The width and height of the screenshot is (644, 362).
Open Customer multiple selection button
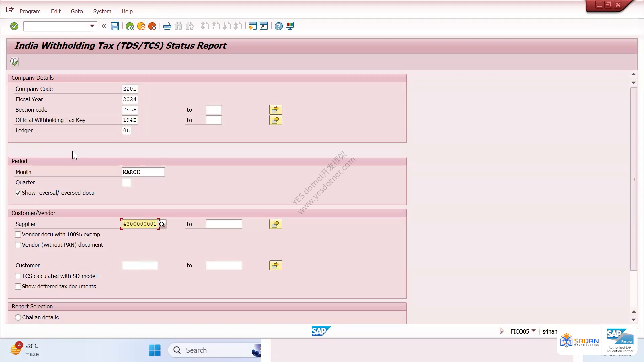(276, 265)
